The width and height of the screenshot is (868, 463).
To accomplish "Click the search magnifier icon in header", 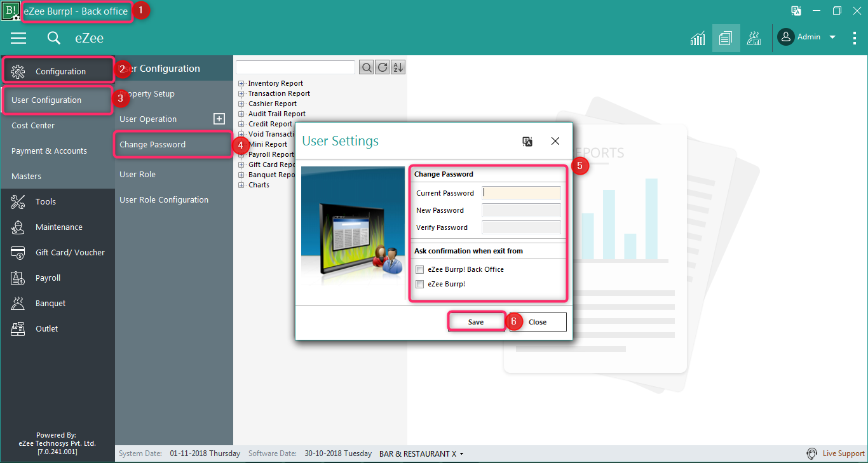I will point(54,38).
